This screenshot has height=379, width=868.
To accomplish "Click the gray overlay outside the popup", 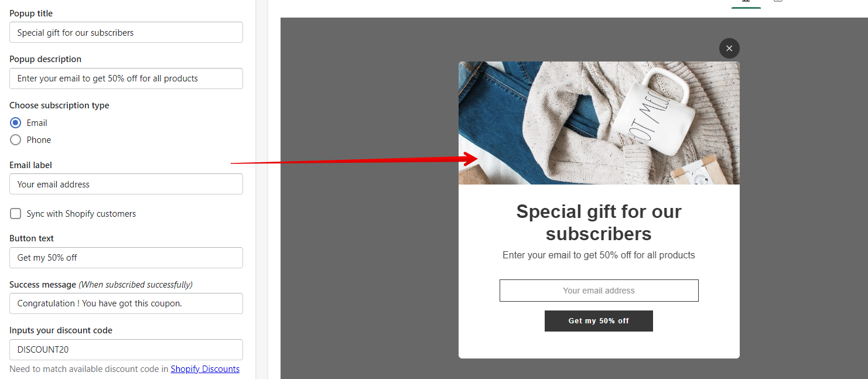I will 369,234.
